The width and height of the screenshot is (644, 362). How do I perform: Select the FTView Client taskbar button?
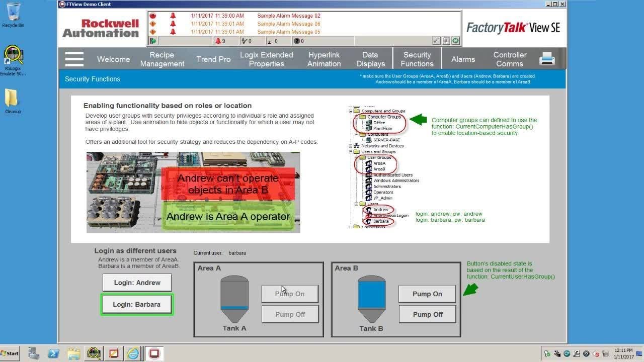[x=154, y=353]
